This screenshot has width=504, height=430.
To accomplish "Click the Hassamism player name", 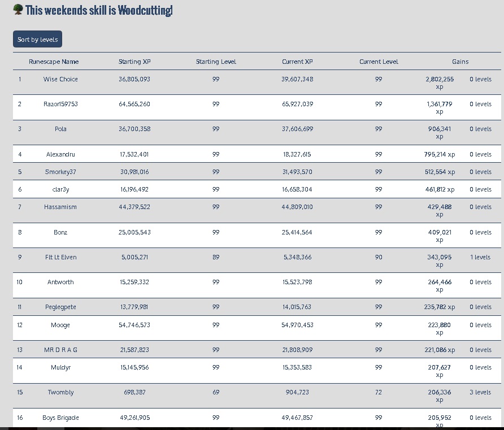I will (x=60, y=207).
